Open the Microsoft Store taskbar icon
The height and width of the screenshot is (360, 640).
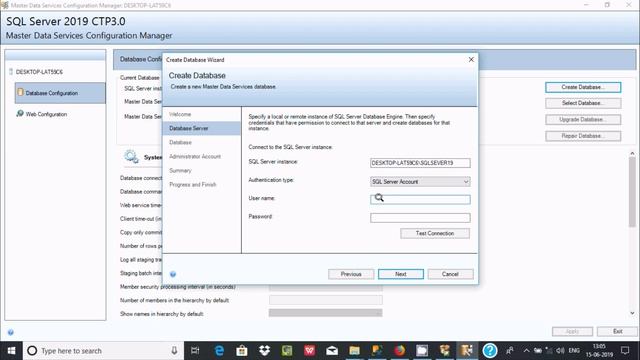tap(242, 351)
